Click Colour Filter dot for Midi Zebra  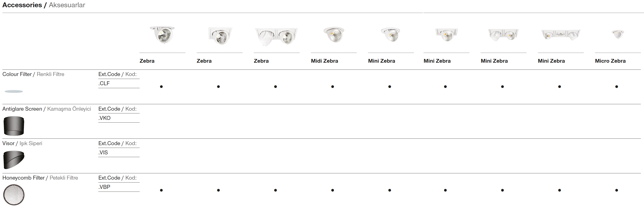tap(332, 87)
